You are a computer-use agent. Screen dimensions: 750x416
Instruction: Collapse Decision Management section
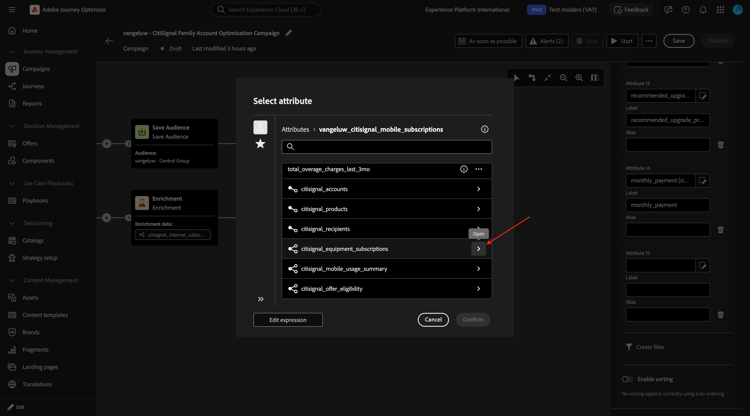pos(12,126)
